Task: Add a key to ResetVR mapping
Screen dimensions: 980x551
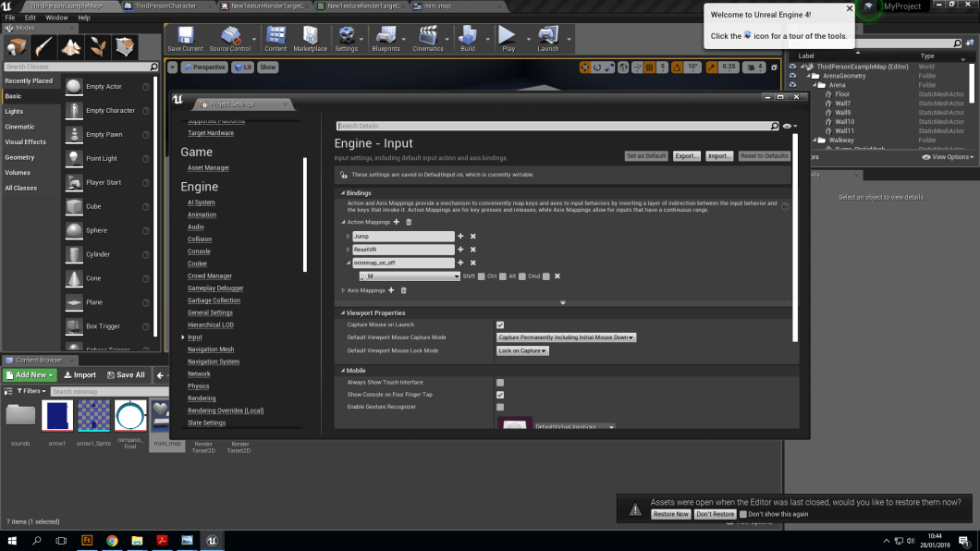Action: tap(460, 250)
